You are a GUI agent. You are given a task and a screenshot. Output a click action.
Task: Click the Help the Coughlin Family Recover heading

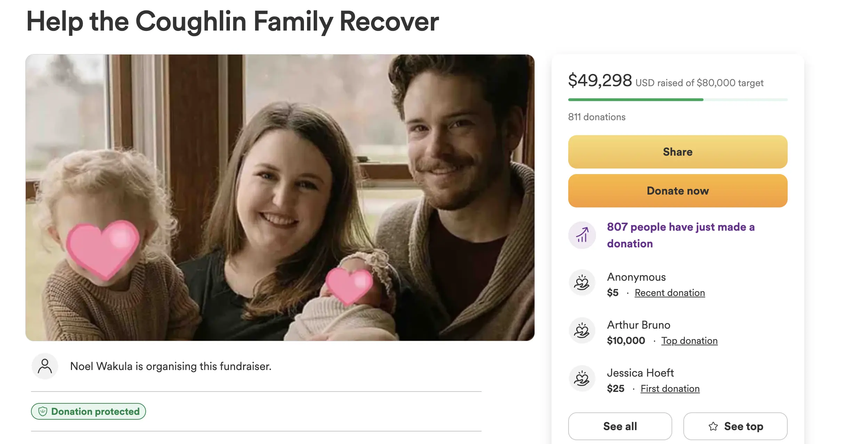pyautogui.click(x=232, y=22)
